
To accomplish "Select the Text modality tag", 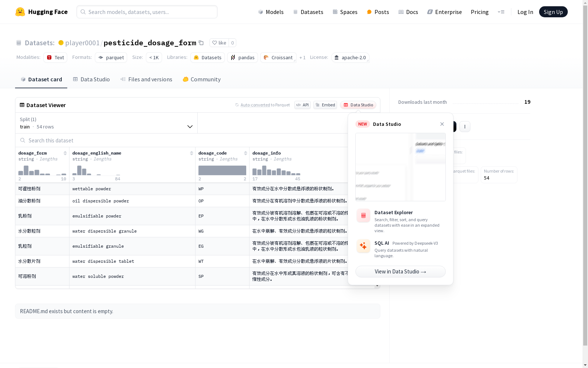I will point(55,57).
